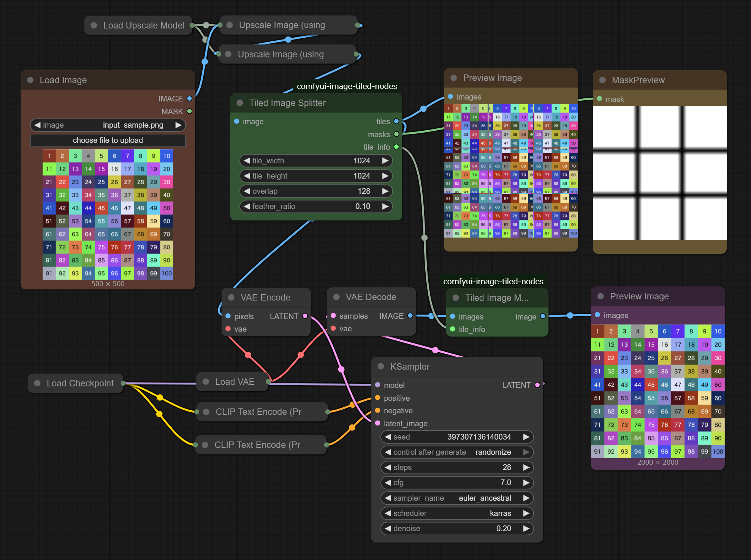
Task: Click the IMAGE output port on Load Image
Action: (189, 99)
